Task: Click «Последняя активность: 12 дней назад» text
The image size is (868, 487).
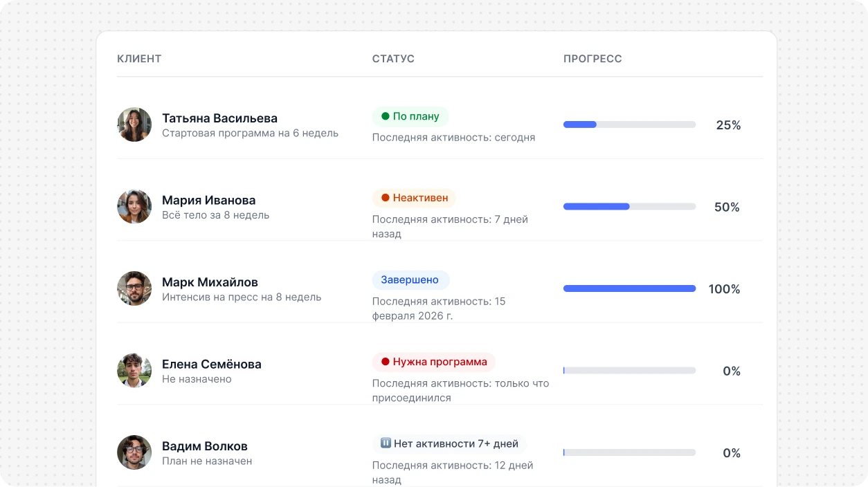Action: (453, 472)
